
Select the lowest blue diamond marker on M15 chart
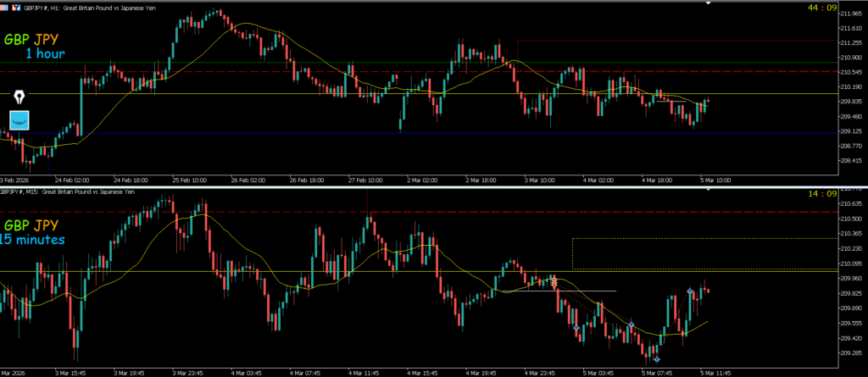656,359
